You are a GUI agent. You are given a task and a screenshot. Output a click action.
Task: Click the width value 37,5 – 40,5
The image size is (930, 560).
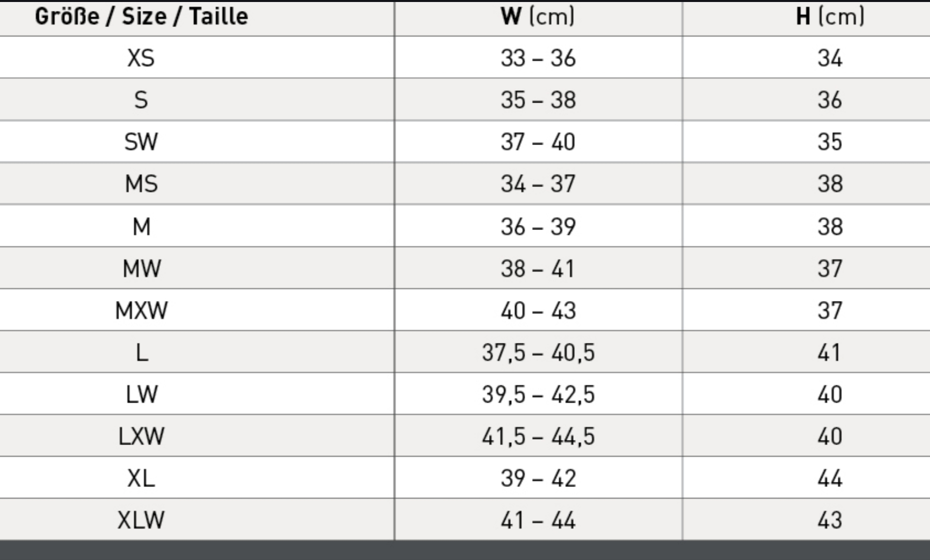click(x=538, y=352)
